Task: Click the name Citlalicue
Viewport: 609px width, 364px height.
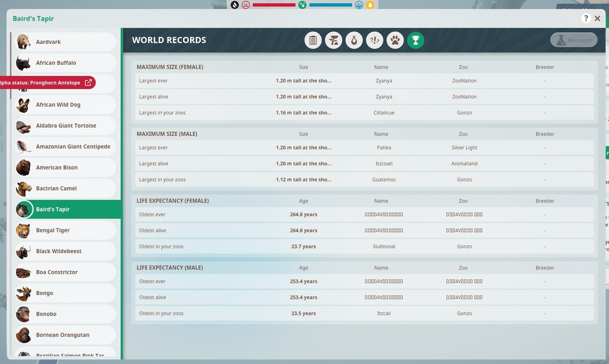Action: click(x=384, y=113)
